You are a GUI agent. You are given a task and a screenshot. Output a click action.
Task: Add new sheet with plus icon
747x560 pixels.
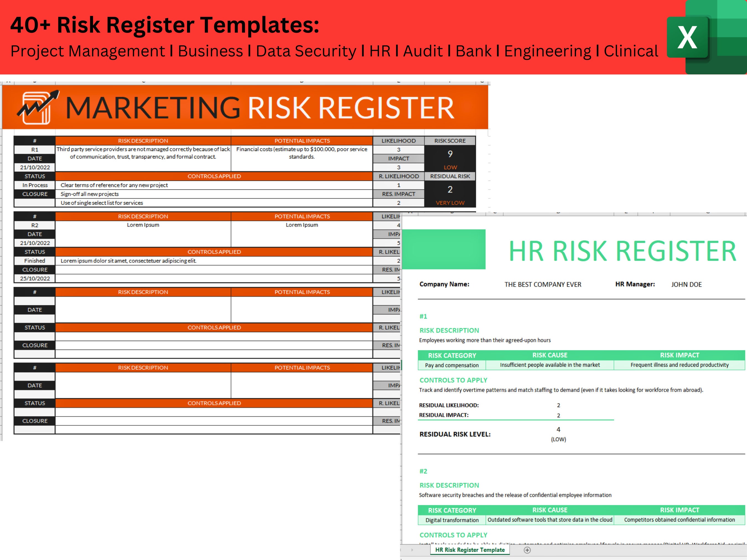click(x=527, y=550)
